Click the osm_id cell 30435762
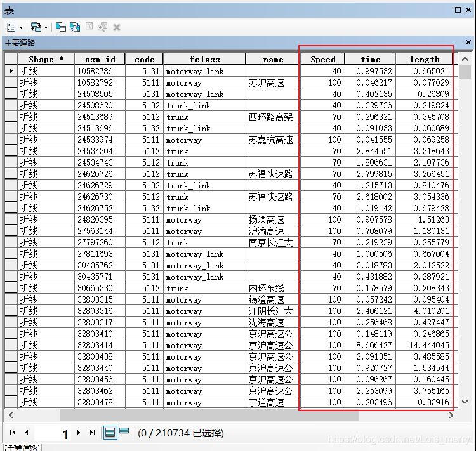Screen dimensions: 476x451 [x=100, y=265]
